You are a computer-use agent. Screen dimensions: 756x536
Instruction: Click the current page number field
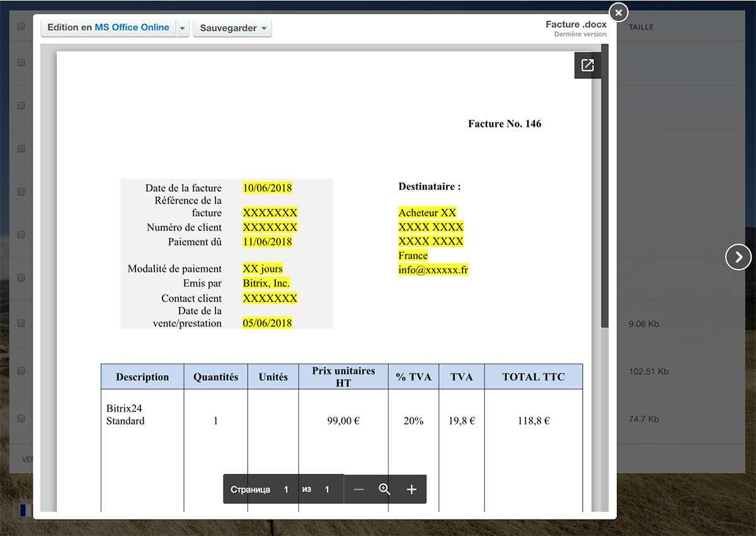pyautogui.click(x=286, y=489)
